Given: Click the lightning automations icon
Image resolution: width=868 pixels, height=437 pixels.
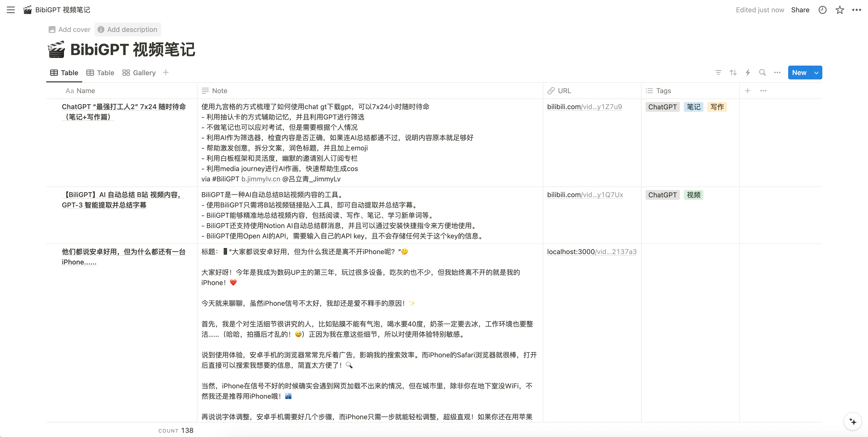Looking at the screenshot, I should click(748, 73).
